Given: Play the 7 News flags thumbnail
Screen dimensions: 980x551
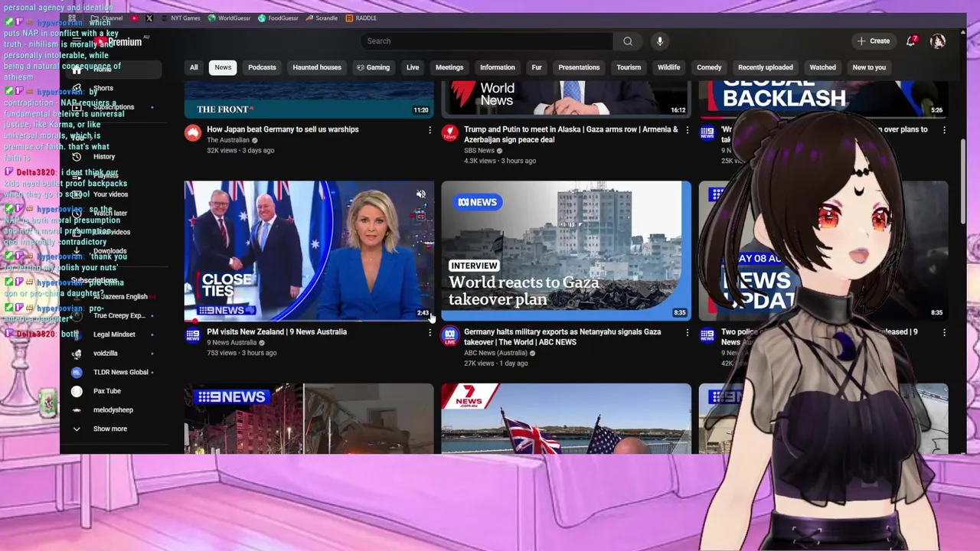Looking at the screenshot, I should pyautogui.click(x=566, y=419).
